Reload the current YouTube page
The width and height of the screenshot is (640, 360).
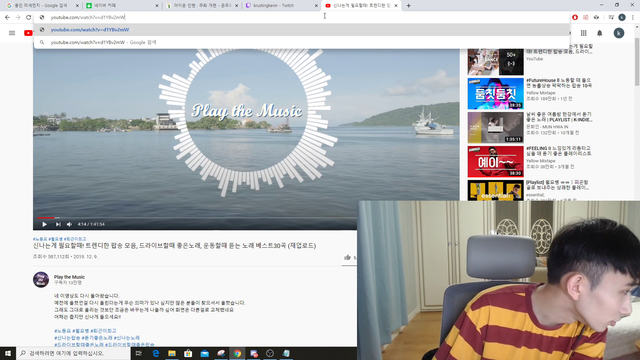point(29,17)
